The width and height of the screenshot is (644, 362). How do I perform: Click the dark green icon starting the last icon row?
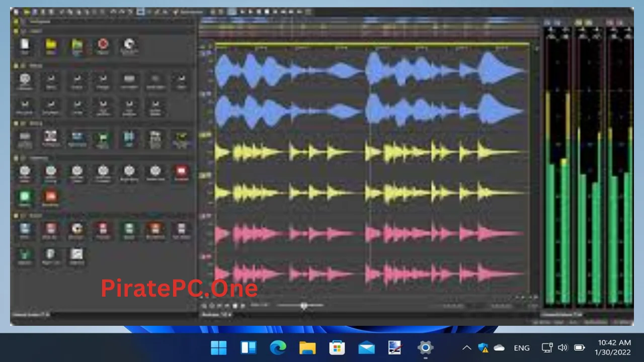(25, 254)
